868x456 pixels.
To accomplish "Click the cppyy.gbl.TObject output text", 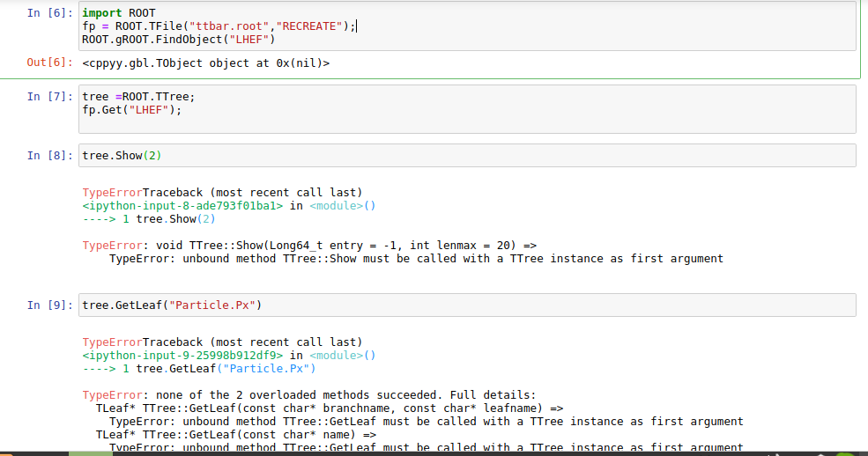I will point(205,63).
